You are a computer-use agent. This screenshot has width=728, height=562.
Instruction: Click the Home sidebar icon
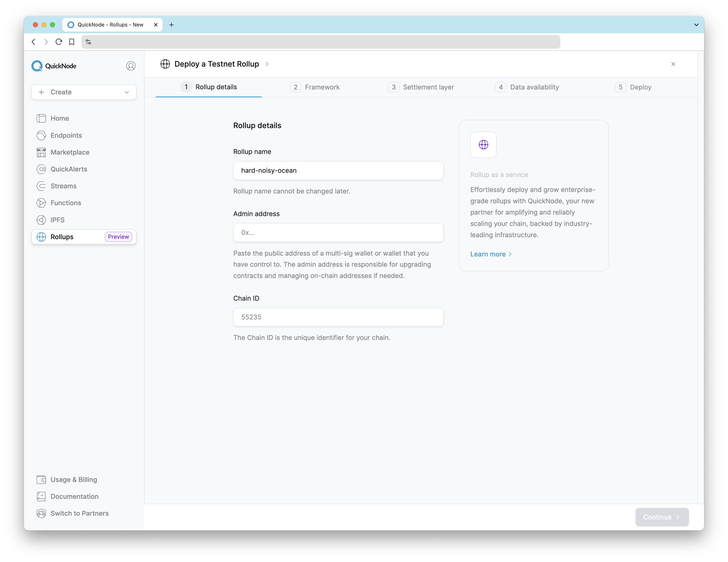coord(41,119)
